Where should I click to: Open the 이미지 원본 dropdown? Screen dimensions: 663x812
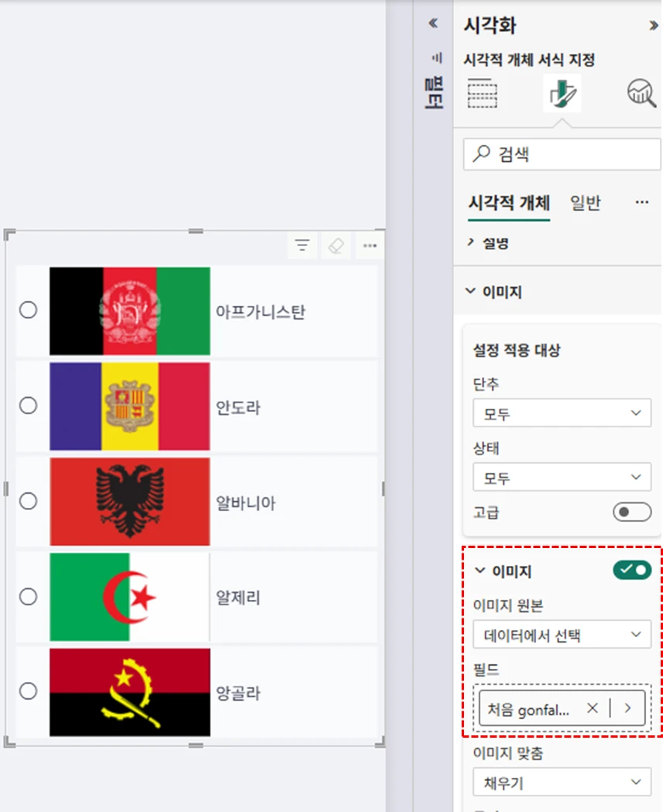coord(562,636)
